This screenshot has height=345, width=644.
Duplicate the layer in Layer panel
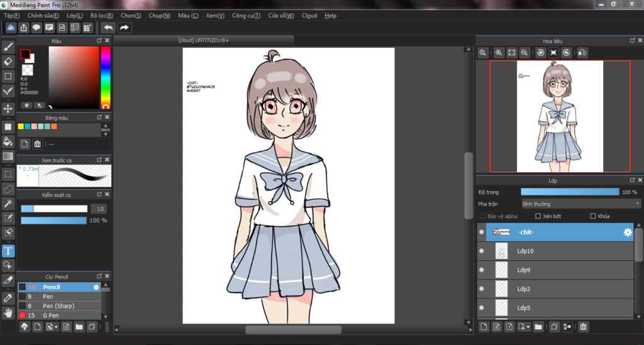[554, 327]
